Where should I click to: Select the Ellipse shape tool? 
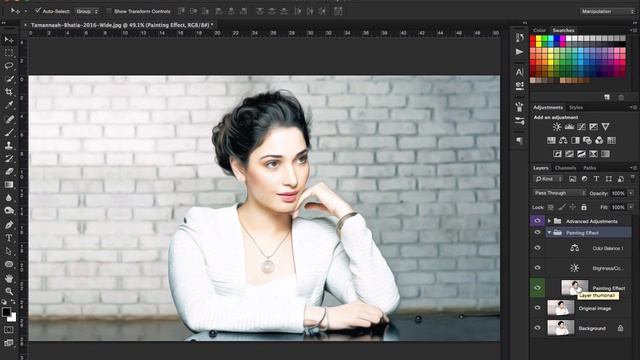tap(9, 264)
